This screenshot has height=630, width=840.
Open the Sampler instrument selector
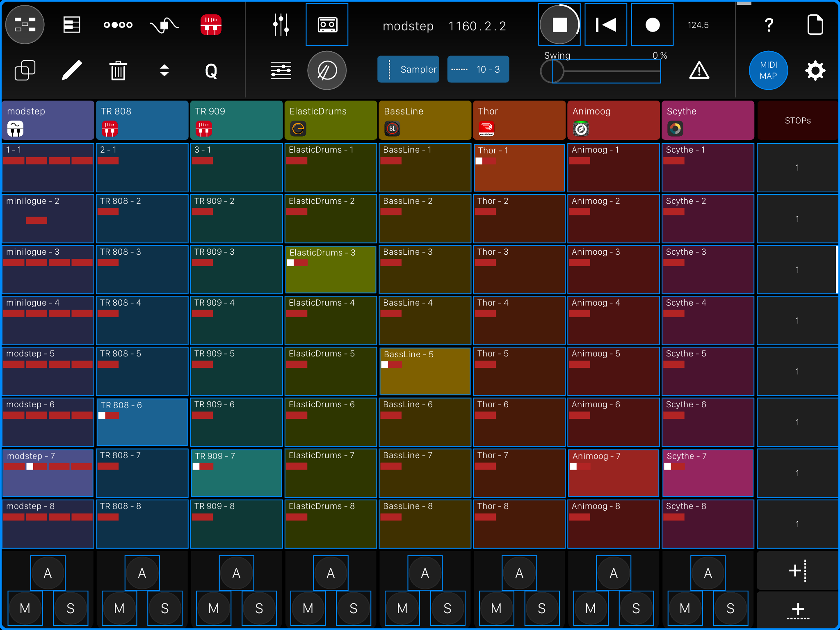pyautogui.click(x=408, y=69)
